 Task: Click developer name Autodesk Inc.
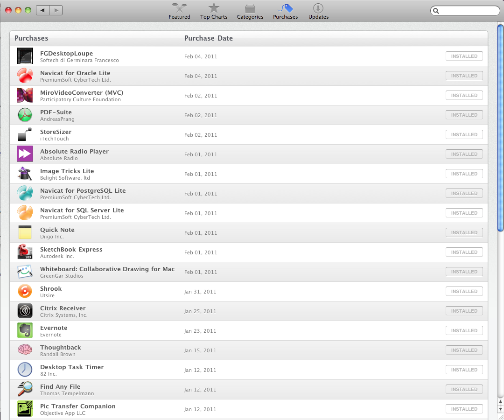[x=57, y=256]
